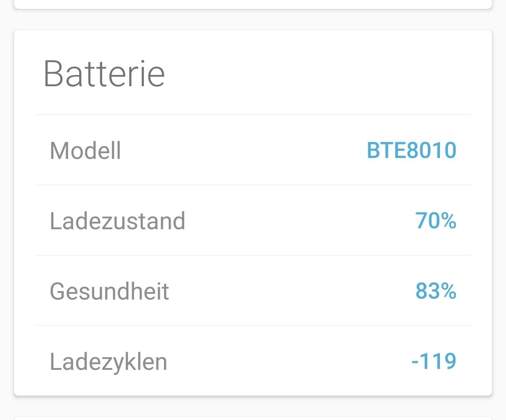Image resolution: width=506 pixels, height=420 pixels.
Task: Tap the Batterie card heading
Action: [104, 74]
